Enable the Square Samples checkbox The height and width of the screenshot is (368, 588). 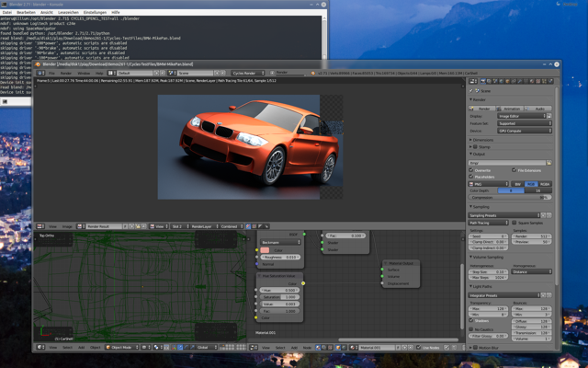point(514,223)
